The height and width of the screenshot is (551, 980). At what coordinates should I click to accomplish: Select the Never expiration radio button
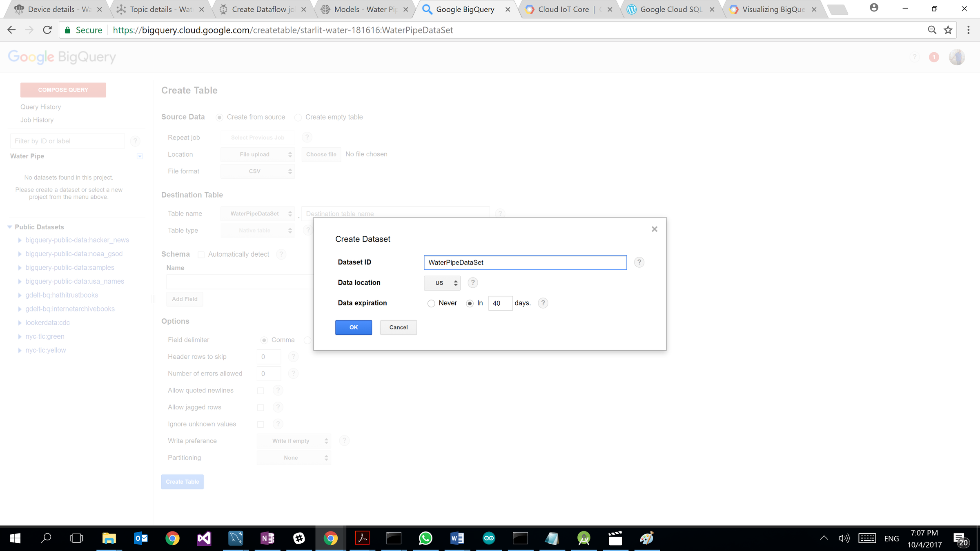(431, 303)
